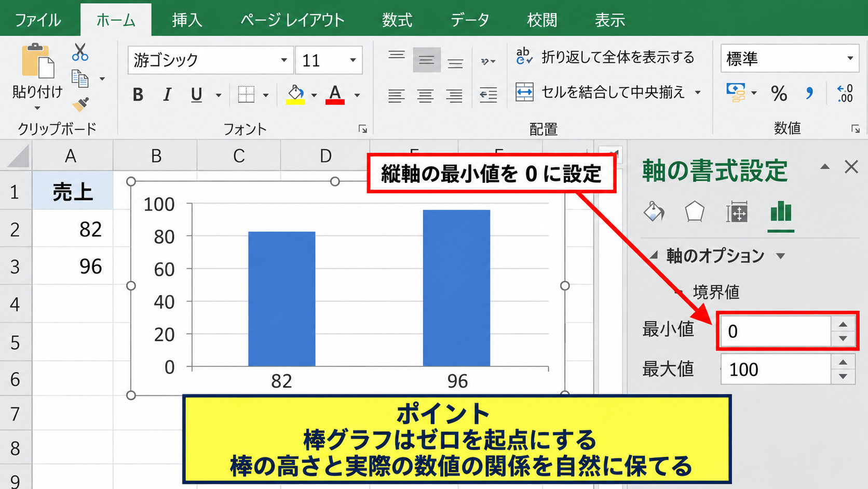Select the Format Painter brush icon
Viewport: 868px width, 489px height.
click(80, 104)
